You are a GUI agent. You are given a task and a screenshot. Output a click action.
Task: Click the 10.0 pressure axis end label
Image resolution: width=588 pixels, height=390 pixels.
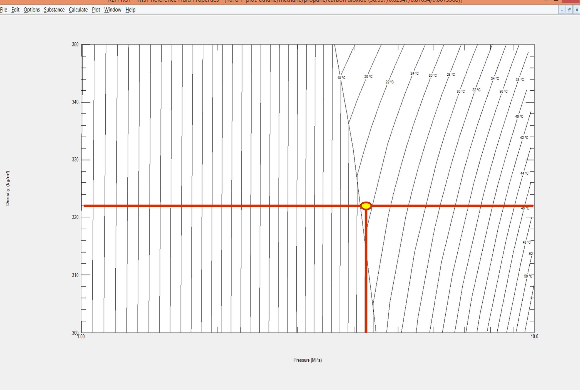(x=534, y=337)
